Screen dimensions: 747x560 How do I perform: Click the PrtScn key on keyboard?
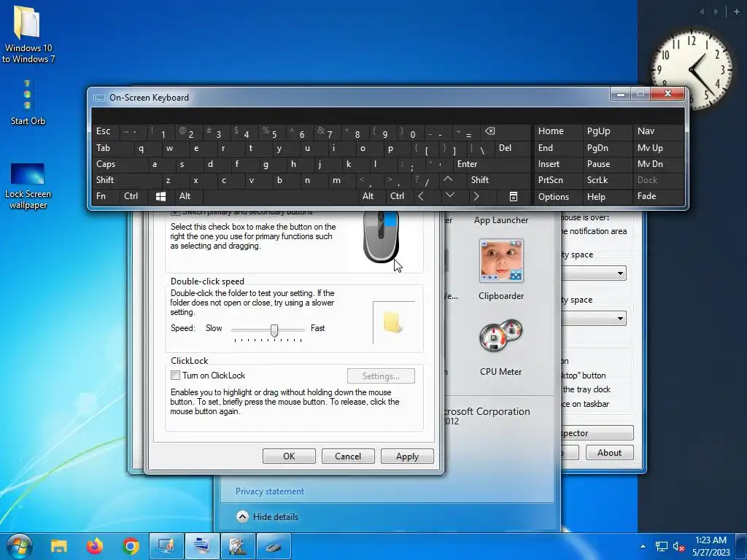click(558, 180)
